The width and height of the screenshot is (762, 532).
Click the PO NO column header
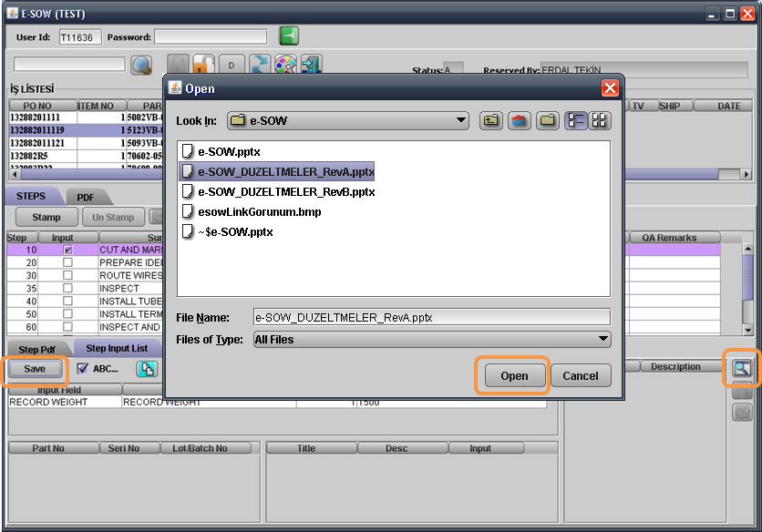(43, 106)
